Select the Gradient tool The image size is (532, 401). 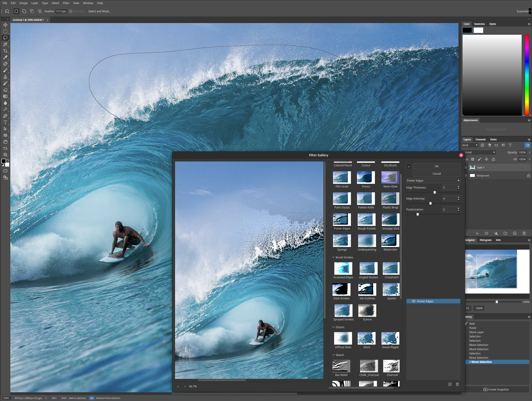click(x=5, y=96)
